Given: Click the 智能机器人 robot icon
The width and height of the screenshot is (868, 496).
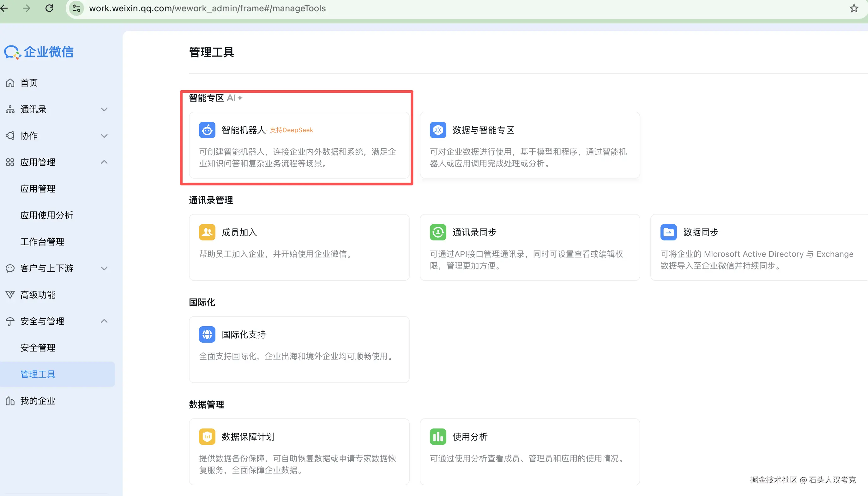Looking at the screenshot, I should tap(207, 130).
